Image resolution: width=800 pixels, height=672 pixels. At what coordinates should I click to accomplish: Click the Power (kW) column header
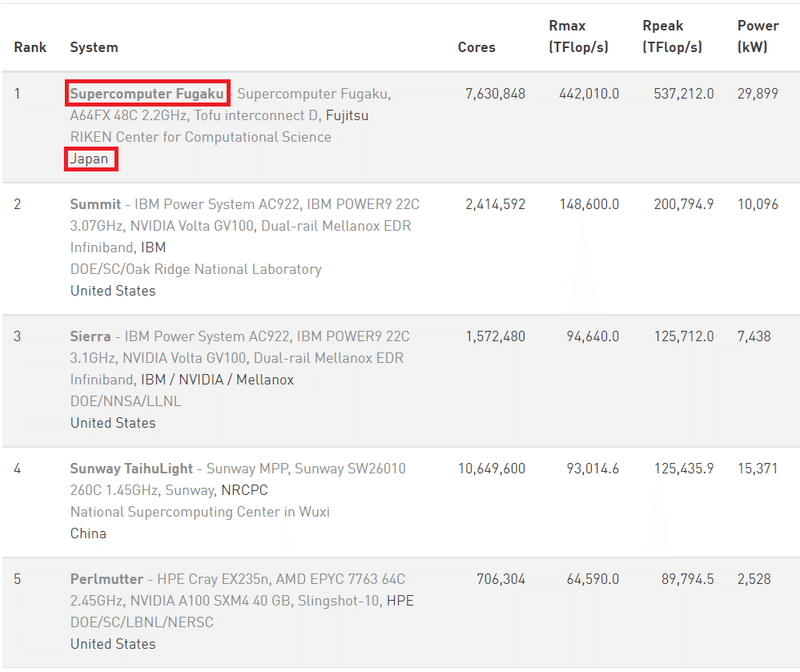coord(758,36)
